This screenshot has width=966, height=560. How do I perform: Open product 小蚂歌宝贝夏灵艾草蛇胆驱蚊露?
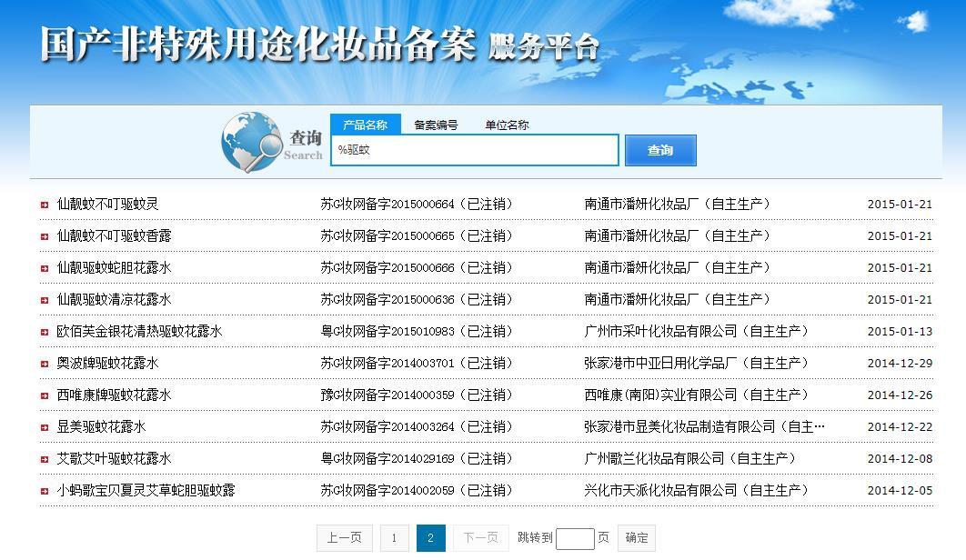tap(146, 491)
